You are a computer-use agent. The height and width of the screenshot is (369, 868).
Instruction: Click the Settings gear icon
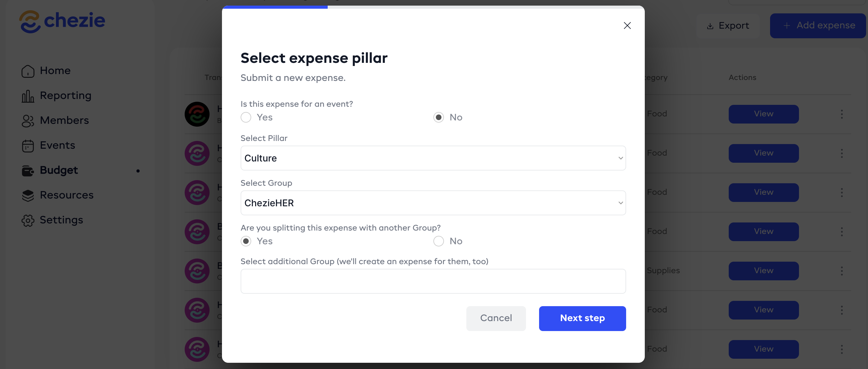pyautogui.click(x=28, y=220)
